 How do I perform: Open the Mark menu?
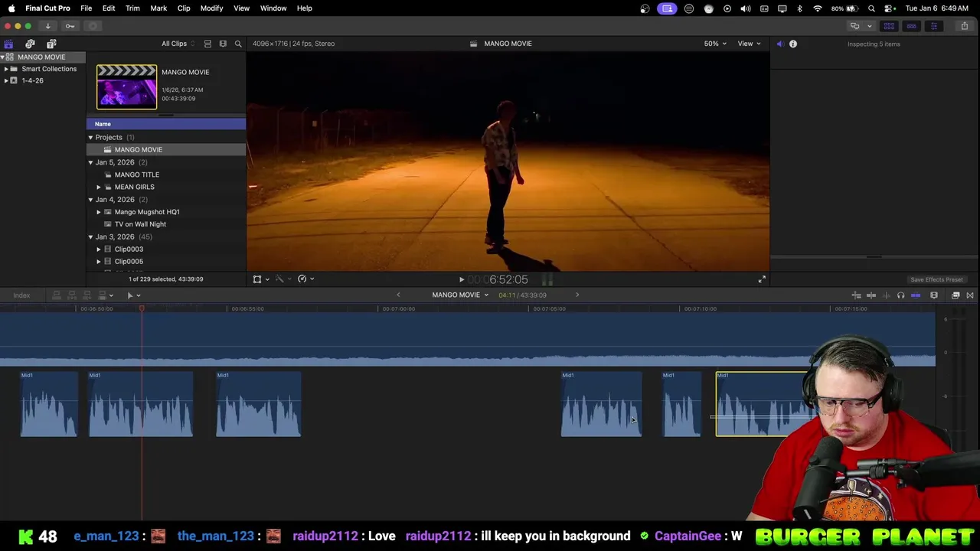point(158,8)
